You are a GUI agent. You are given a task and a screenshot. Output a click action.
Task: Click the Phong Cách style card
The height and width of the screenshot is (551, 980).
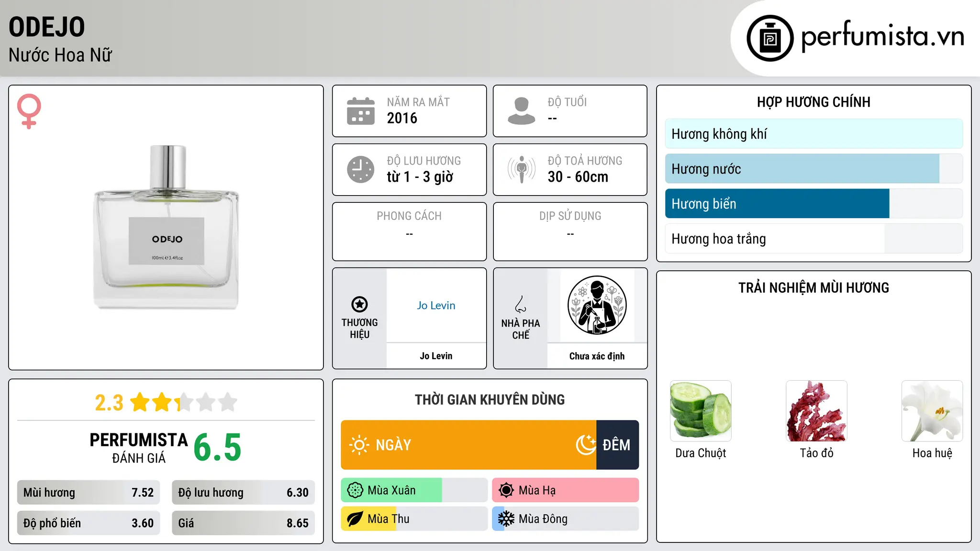coord(410,231)
